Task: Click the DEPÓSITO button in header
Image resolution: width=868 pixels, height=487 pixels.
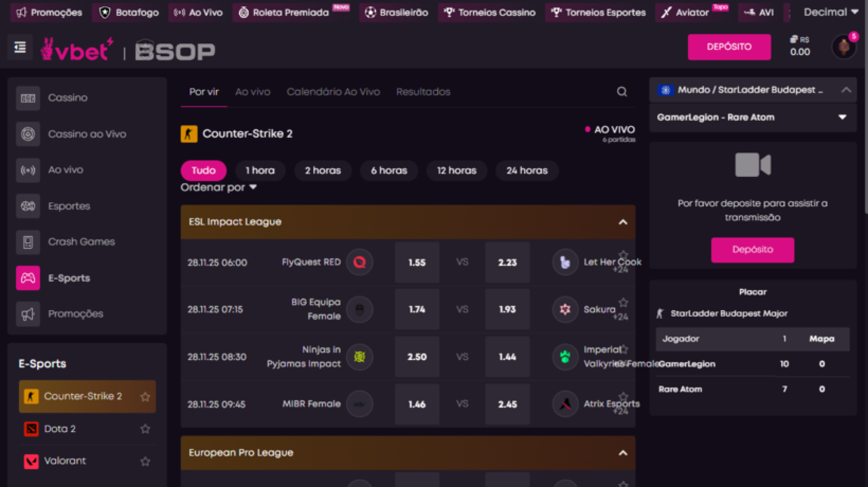Action: point(729,47)
